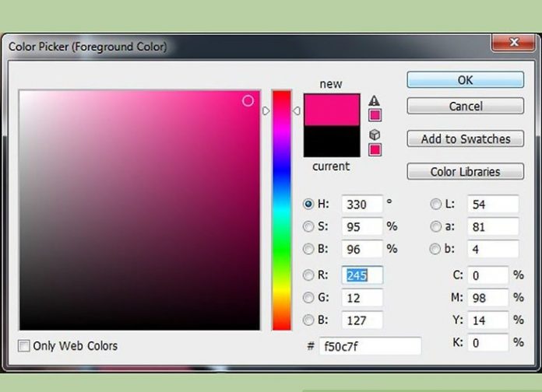
Task: Pick the L lightness radio button
Action: tap(435, 204)
